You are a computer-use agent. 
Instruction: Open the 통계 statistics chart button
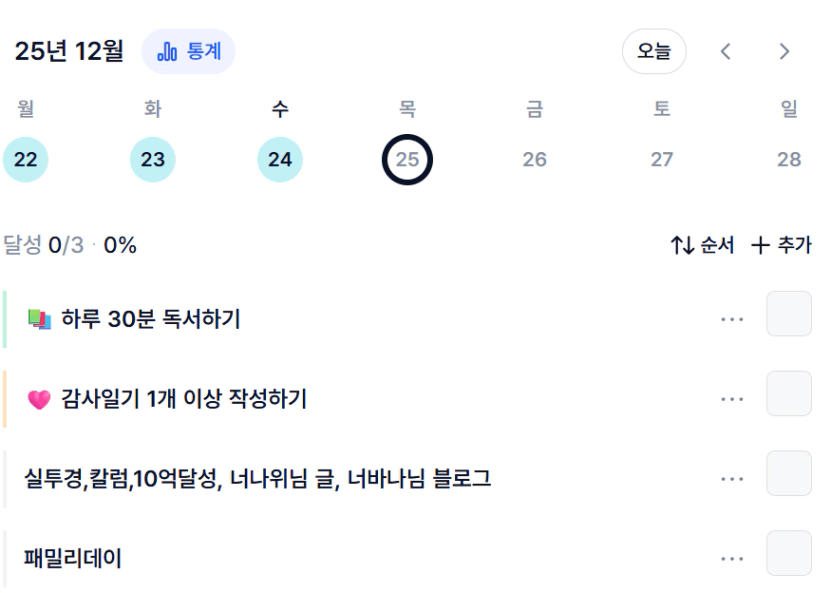pyautogui.click(x=189, y=51)
